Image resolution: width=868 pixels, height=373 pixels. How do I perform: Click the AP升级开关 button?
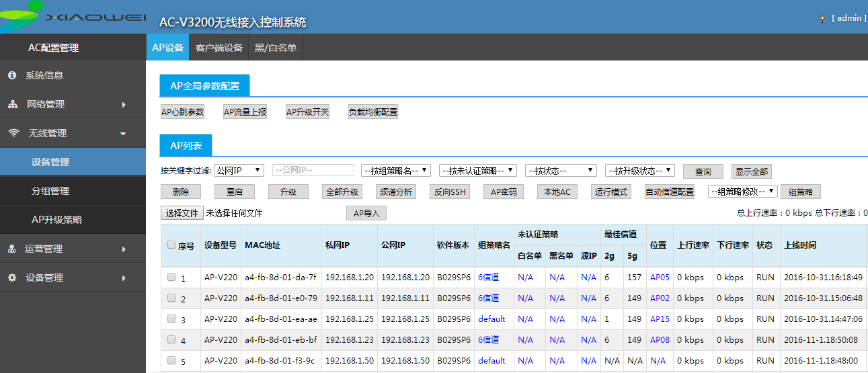click(x=307, y=112)
